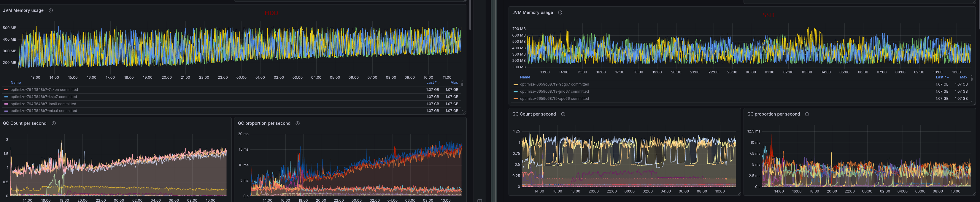Toggle series optimize-794ff848b7-mtxxi committed
Image resolution: width=980 pixels, height=202 pixels.
(44, 111)
